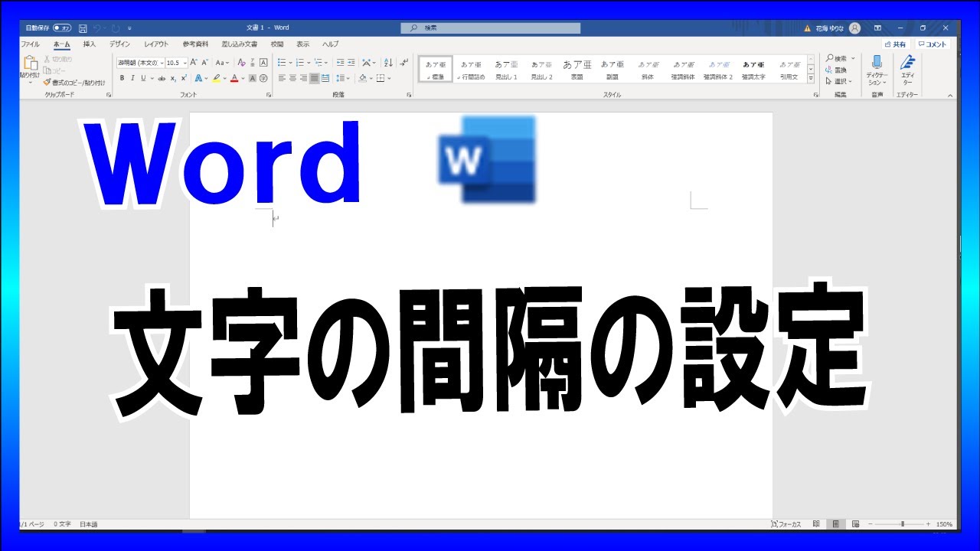Switch to the デザイン tab

click(x=120, y=44)
